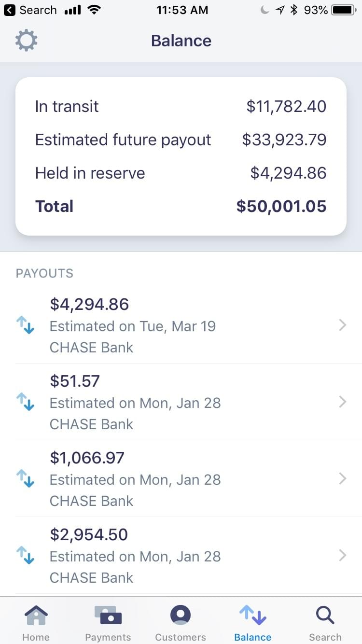Expand the $4,294.86 payout chevron
The image size is (362, 644).
(x=343, y=325)
